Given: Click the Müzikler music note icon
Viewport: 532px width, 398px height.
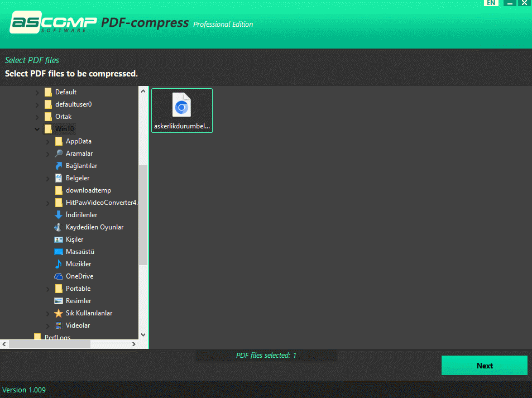Looking at the screenshot, I should point(59,264).
